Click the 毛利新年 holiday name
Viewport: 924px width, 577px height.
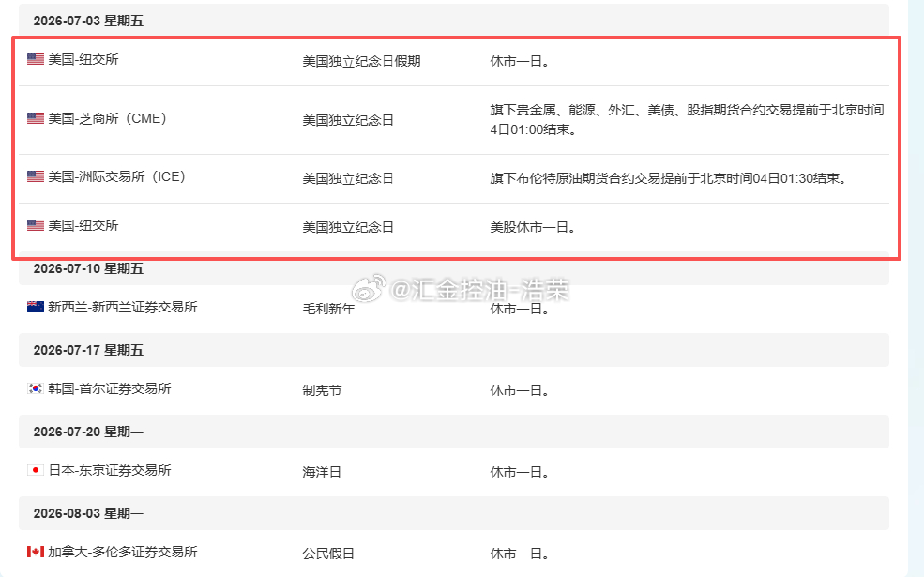click(328, 309)
